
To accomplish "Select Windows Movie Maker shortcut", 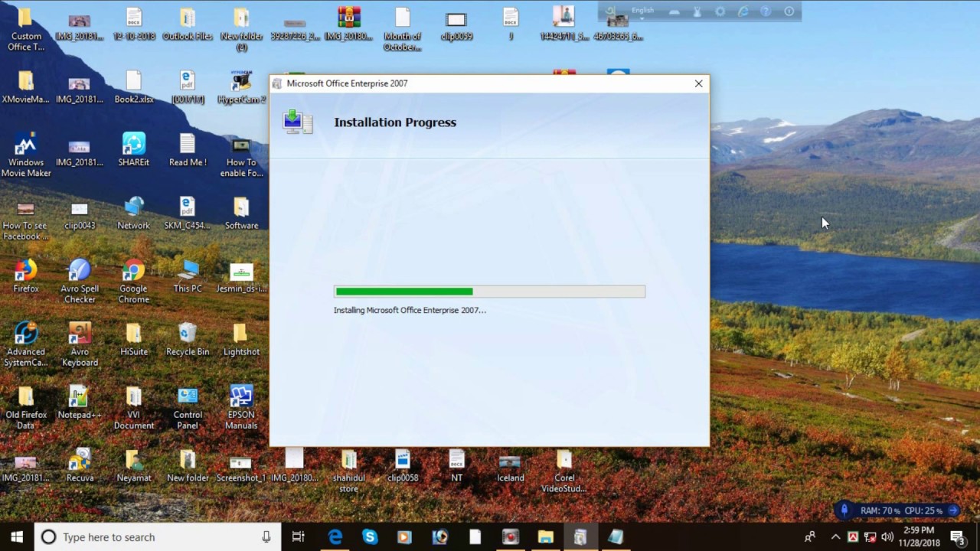I will point(26,155).
